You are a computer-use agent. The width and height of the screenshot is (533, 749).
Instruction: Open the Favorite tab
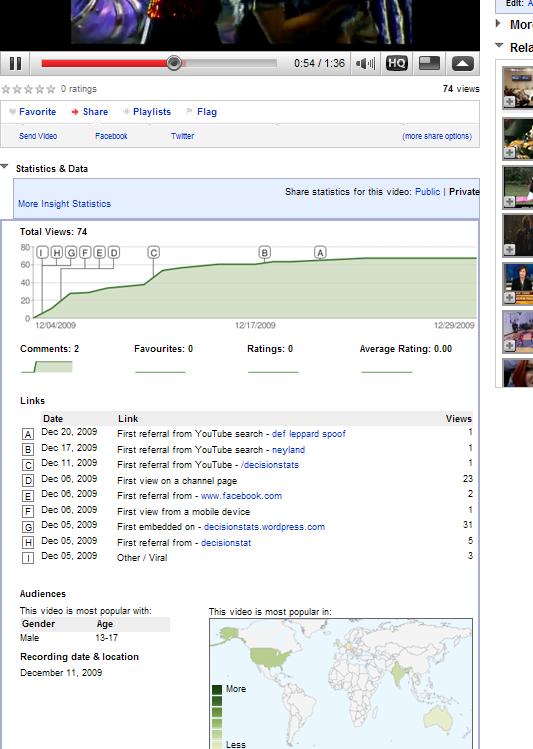pos(37,112)
